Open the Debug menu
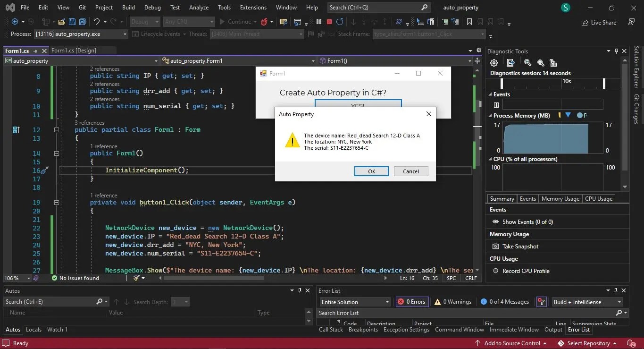Viewport: 644px width, 349px height. point(152,8)
